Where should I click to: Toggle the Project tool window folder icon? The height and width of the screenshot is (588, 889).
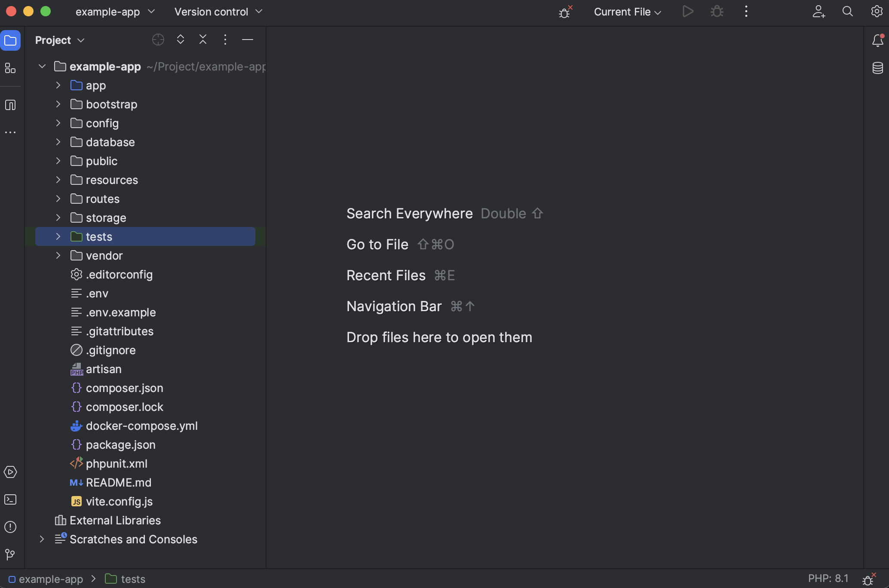click(10, 41)
